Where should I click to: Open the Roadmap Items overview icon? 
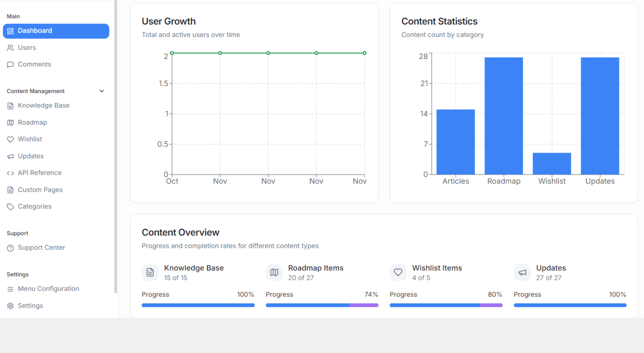[x=274, y=272]
